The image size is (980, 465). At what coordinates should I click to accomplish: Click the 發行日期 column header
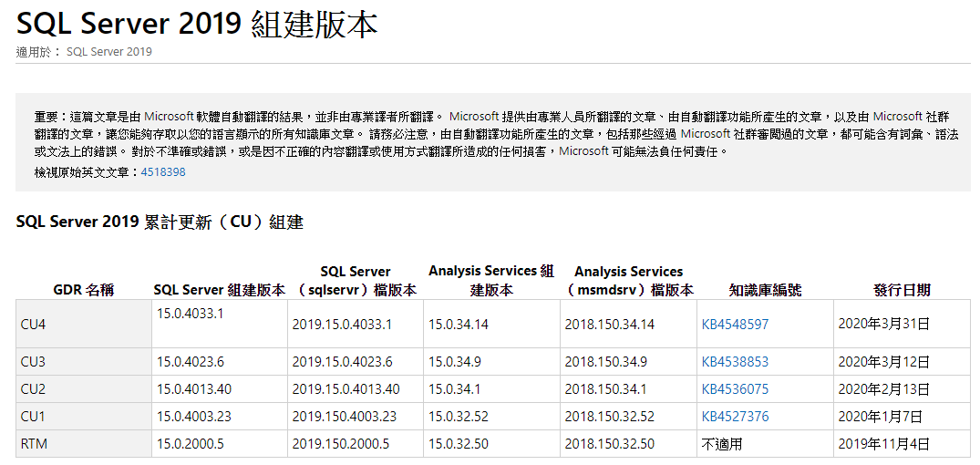click(x=902, y=290)
